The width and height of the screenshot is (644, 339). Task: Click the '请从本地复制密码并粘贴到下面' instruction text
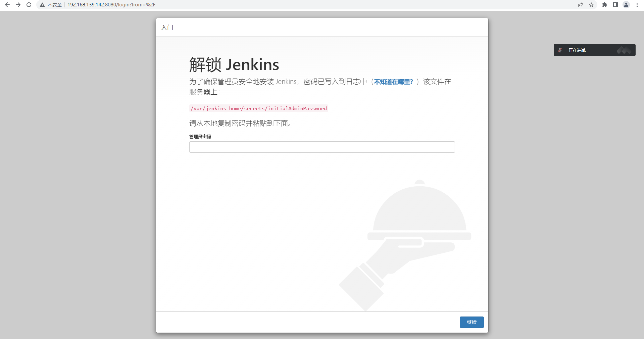(x=240, y=124)
